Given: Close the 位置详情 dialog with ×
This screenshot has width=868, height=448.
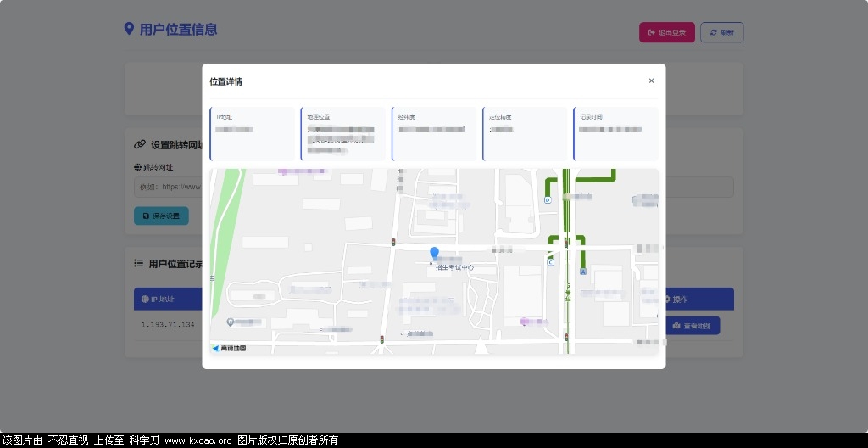Looking at the screenshot, I should [651, 81].
